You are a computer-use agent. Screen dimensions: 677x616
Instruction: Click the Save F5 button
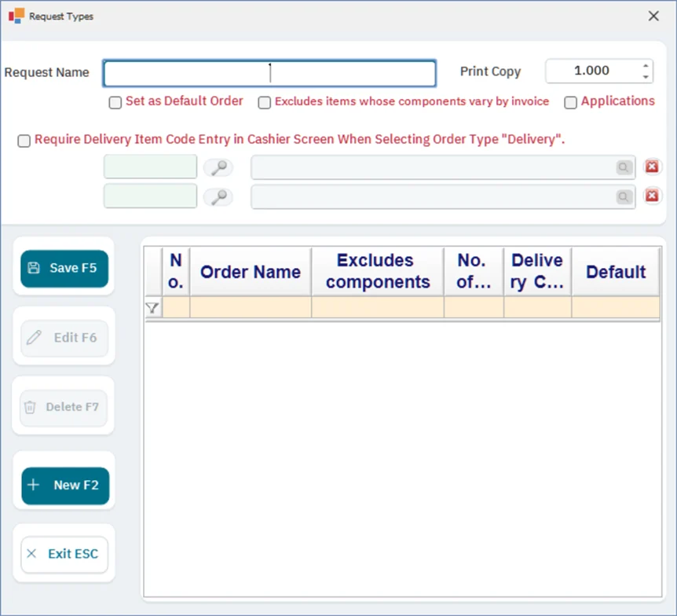coord(64,268)
